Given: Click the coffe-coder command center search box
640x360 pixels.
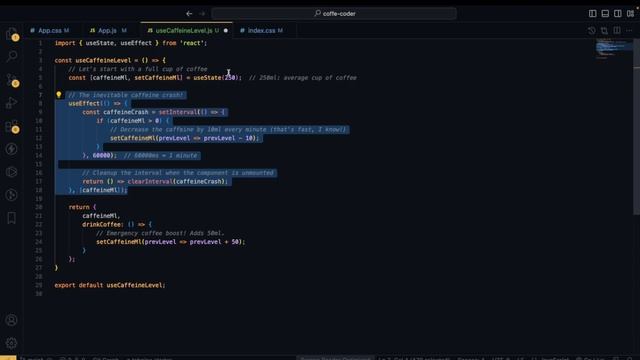Looking at the screenshot, I should click(334, 13).
